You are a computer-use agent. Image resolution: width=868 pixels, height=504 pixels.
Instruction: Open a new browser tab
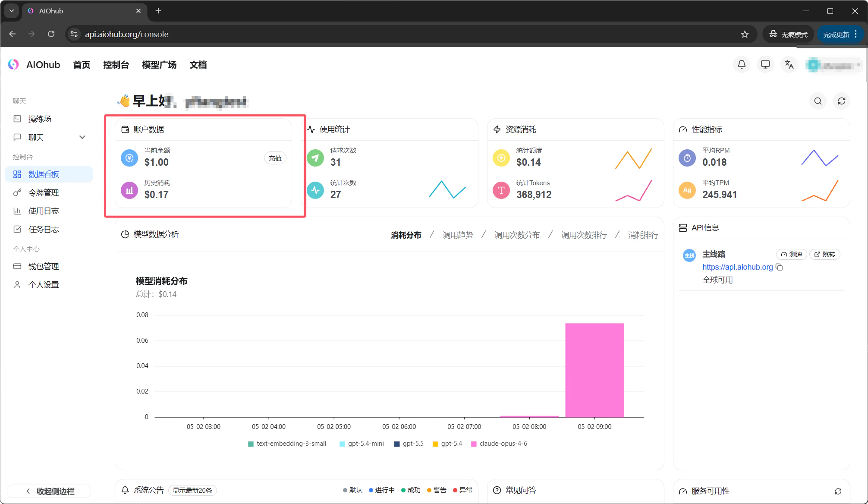point(158,11)
